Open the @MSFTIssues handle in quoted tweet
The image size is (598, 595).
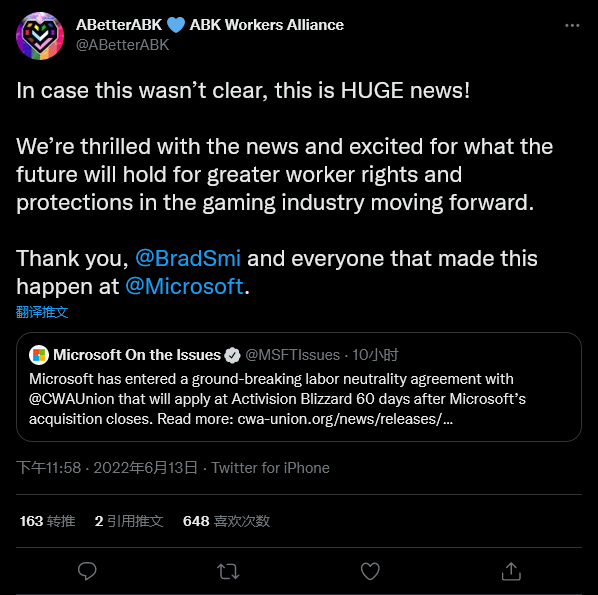(x=293, y=355)
